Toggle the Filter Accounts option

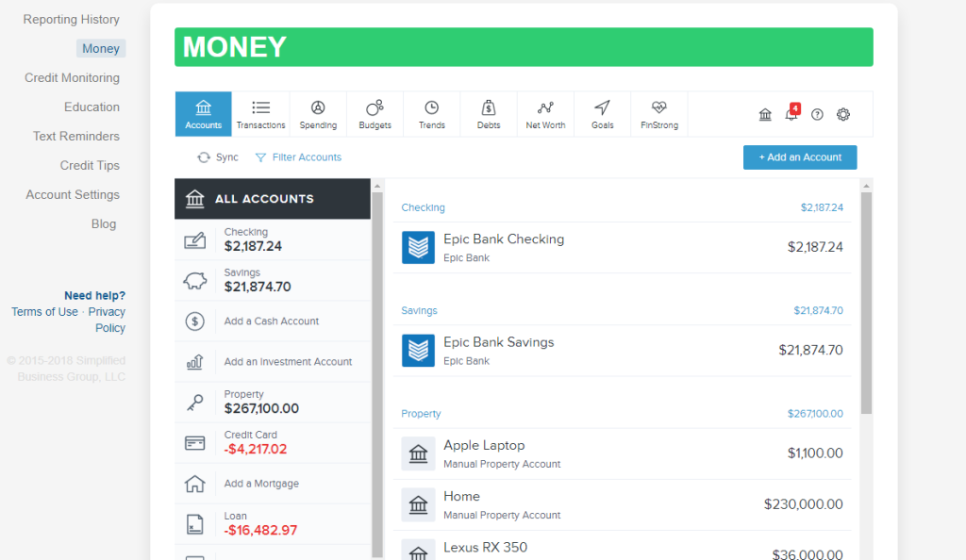[x=298, y=156]
